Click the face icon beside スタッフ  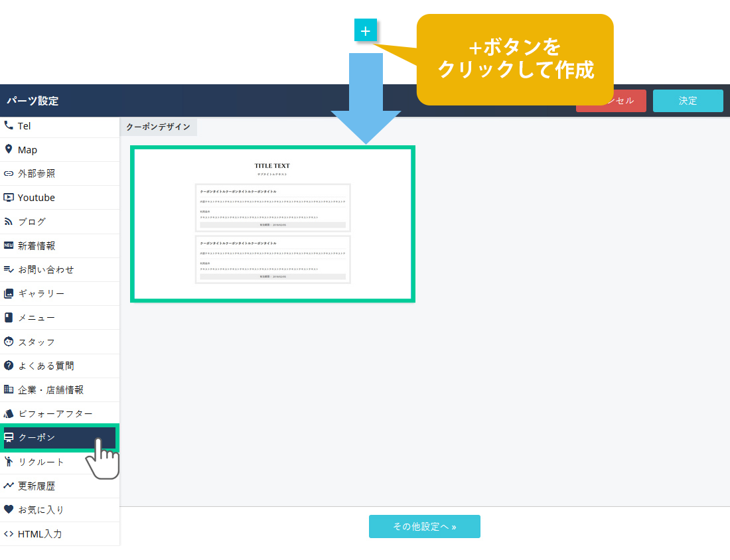click(x=9, y=342)
